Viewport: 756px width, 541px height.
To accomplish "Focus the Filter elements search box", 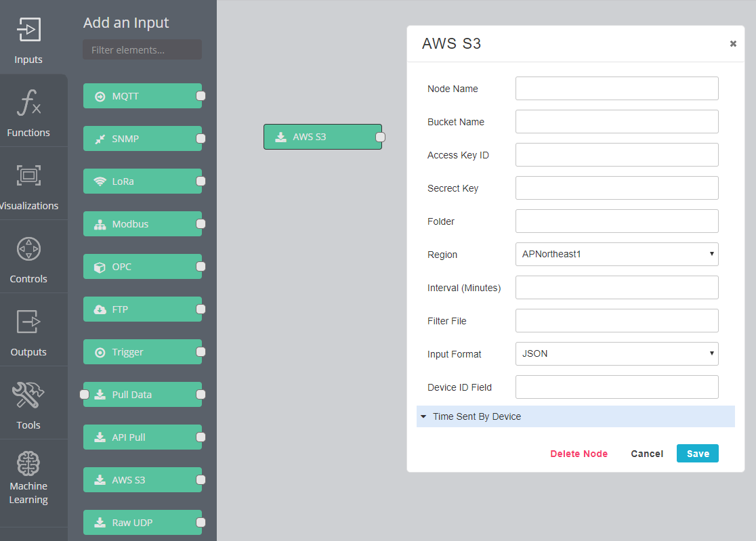I will 142,49.
